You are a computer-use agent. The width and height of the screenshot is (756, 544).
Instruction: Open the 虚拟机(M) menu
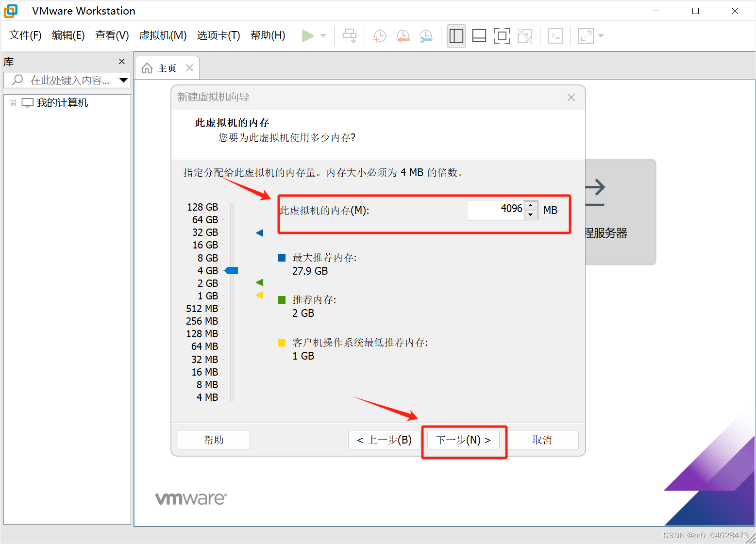tap(163, 35)
